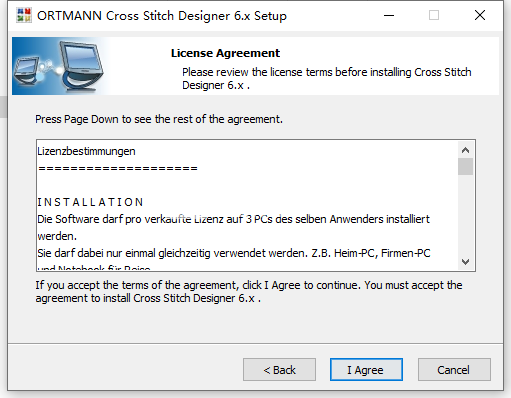Click the installer computer header image
This screenshot has height=398, width=511.
[60, 66]
